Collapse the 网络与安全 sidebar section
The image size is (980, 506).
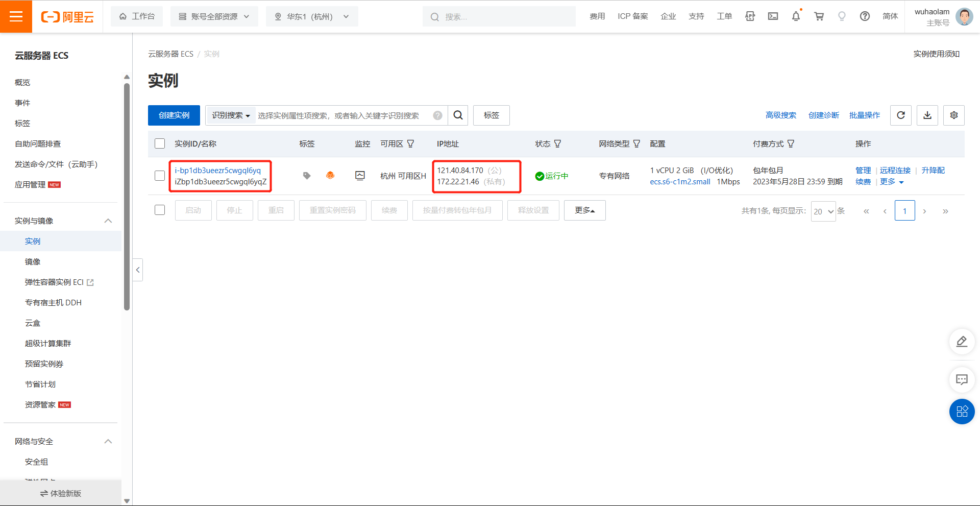(108, 441)
